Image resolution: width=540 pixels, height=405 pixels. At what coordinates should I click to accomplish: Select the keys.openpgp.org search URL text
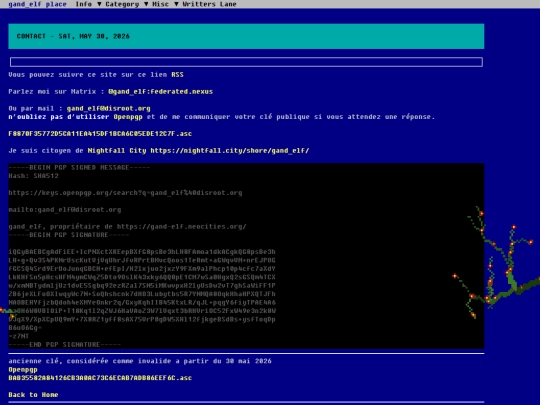click(125, 193)
